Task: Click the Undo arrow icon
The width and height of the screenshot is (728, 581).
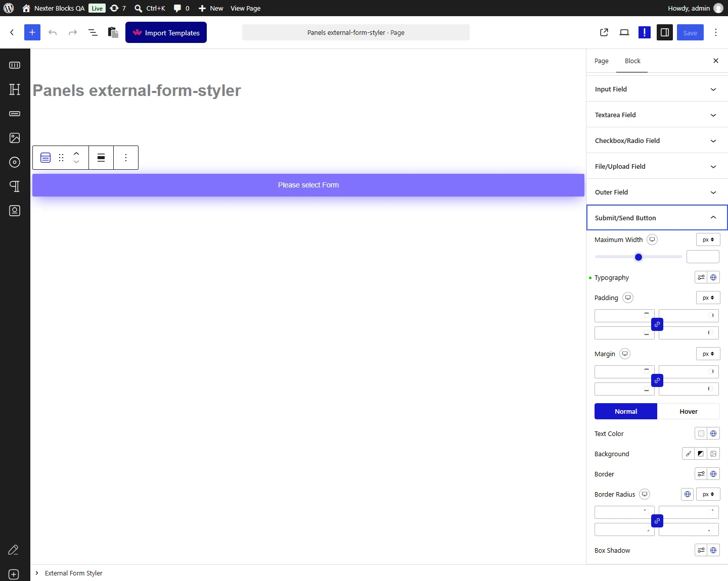Action: (x=53, y=32)
